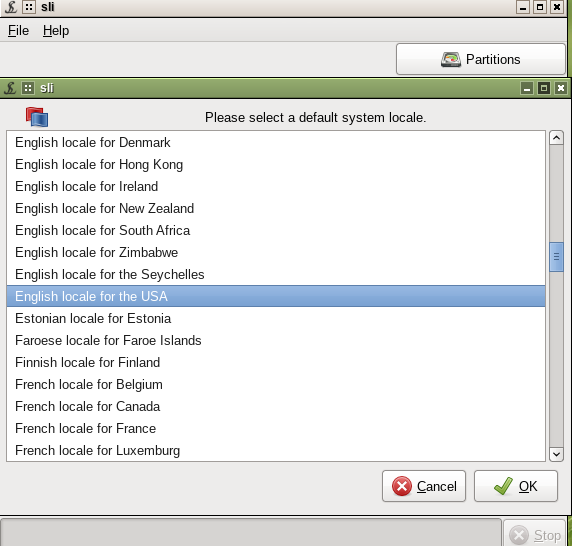Pick English locale for New Zealand
The height and width of the screenshot is (546, 572).
pyautogui.click(x=276, y=208)
